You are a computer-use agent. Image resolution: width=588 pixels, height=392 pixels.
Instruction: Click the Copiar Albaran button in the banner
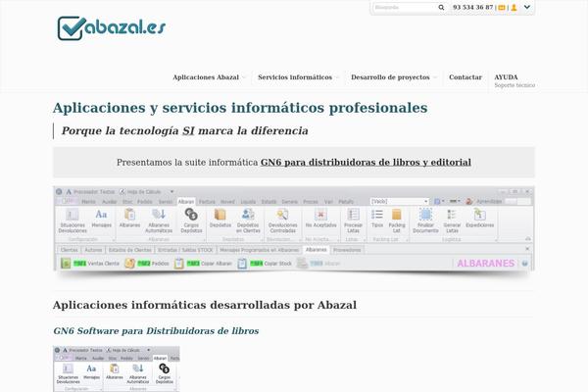point(204,264)
